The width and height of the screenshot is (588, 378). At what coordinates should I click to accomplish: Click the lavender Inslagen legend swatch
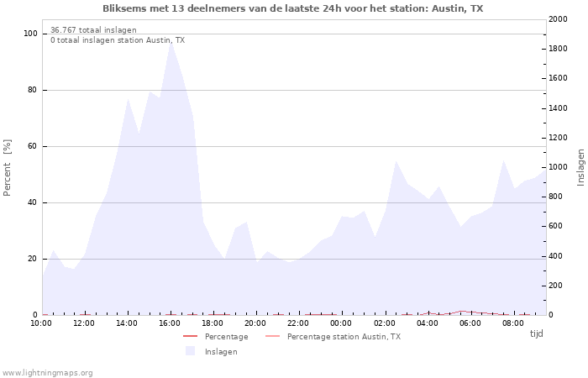pos(190,351)
